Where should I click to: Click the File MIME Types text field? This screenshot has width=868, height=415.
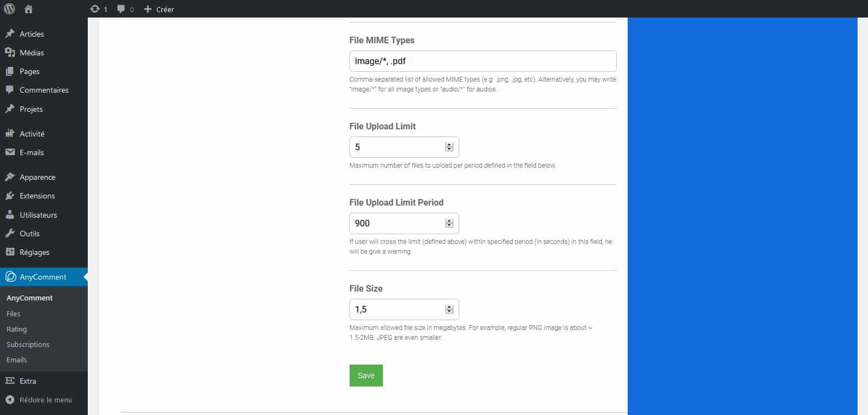point(482,61)
